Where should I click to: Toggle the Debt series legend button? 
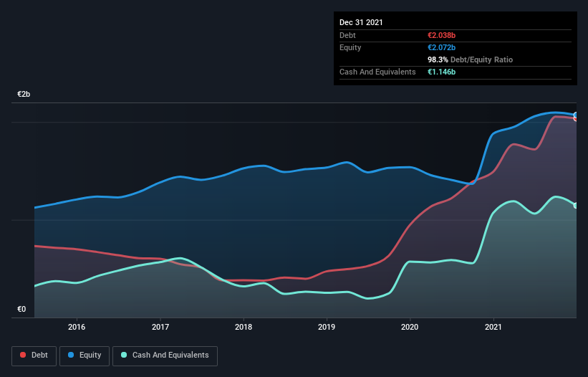coord(34,355)
